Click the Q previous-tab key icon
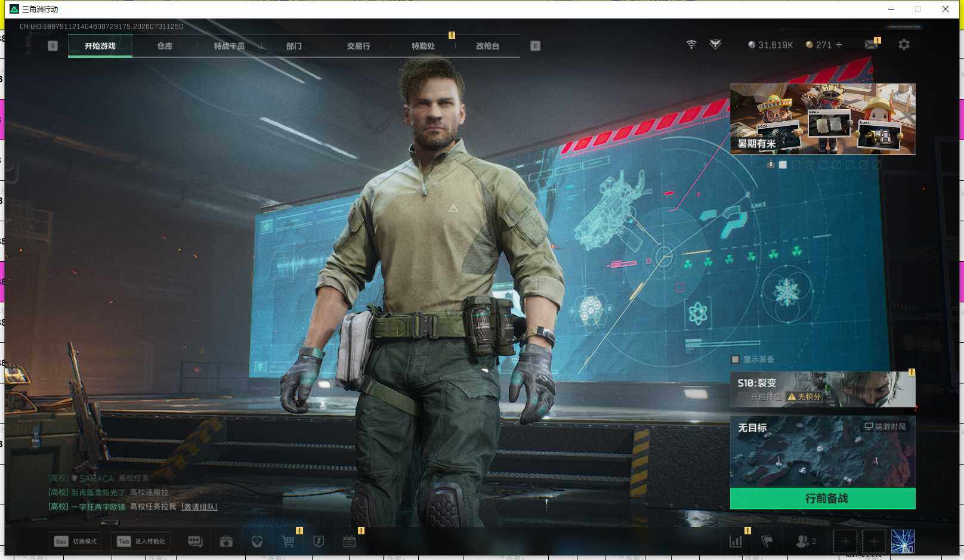 click(52, 46)
